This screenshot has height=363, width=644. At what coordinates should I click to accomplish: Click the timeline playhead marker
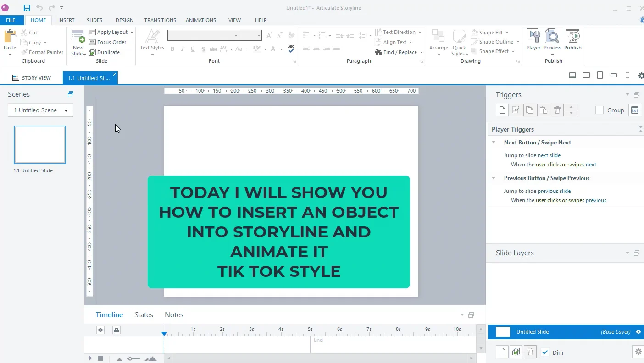click(164, 334)
